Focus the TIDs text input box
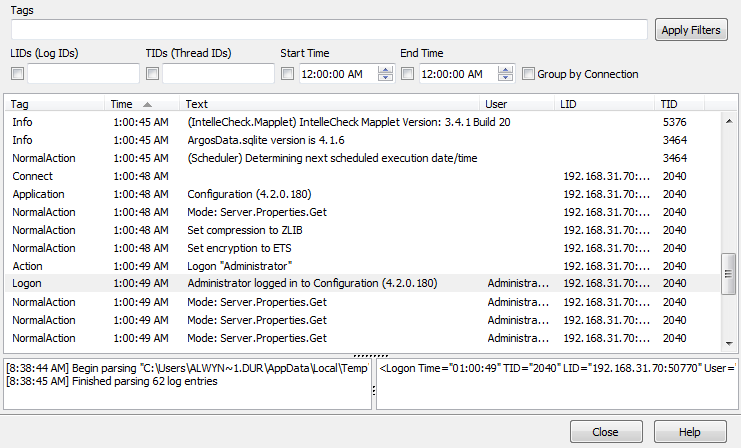The width and height of the screenshot is (741, 448). click(218, 74)
